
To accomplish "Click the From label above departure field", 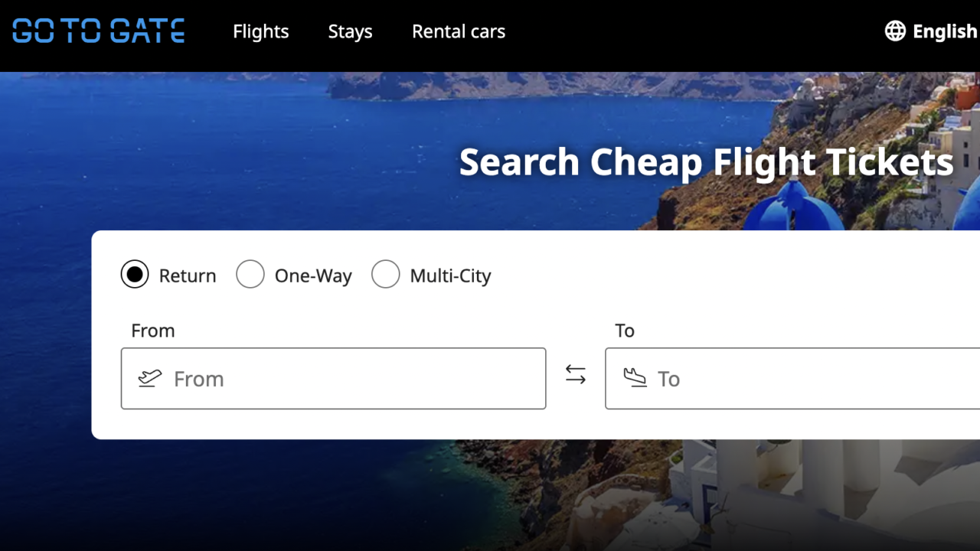I will click(153, 331).
